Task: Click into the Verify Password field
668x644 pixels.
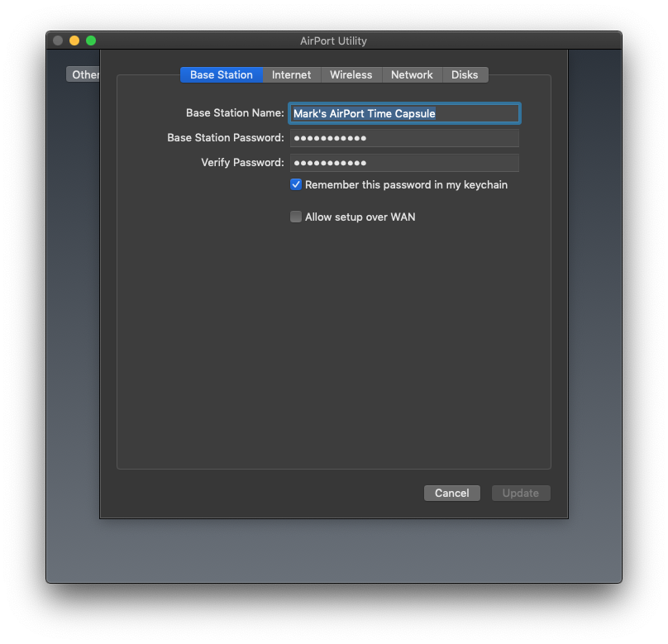Action: click(x=404, y=163)
